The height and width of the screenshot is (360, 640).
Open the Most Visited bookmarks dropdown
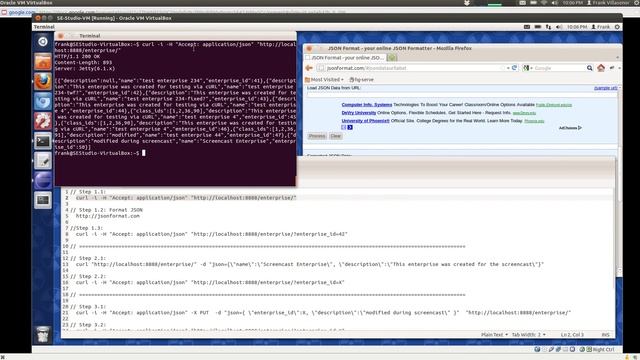(x=324, y=80)
